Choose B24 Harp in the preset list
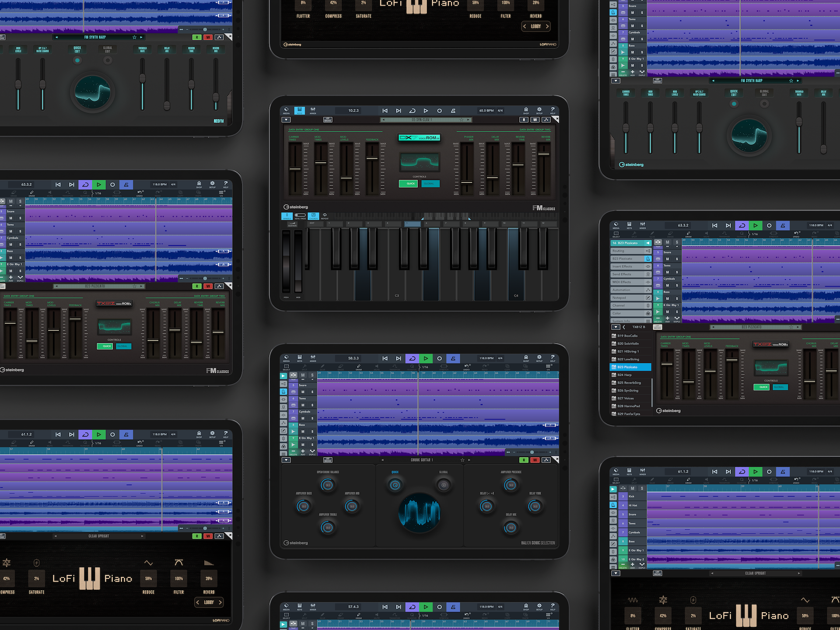The height and width of the screenshot is (630, 840). pyautogui.click(x=625, y=375)
